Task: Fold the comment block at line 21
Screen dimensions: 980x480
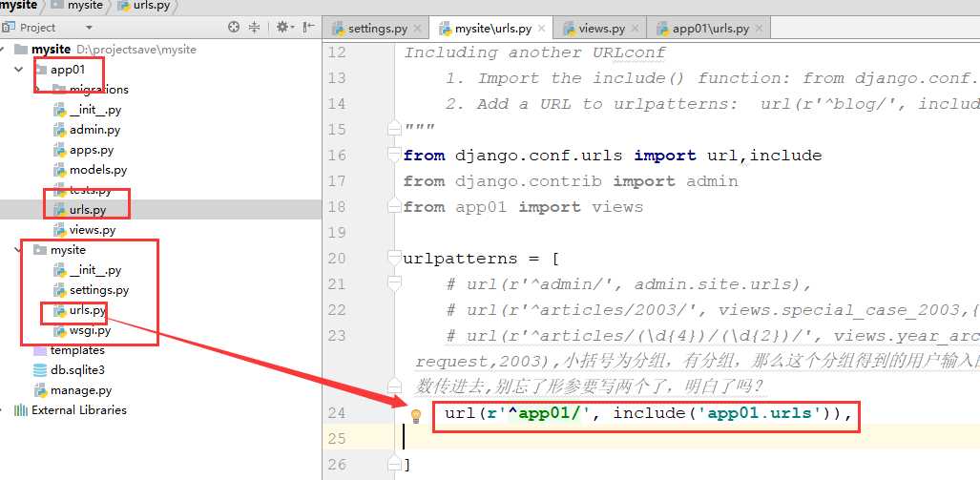Action: [394, 284]
